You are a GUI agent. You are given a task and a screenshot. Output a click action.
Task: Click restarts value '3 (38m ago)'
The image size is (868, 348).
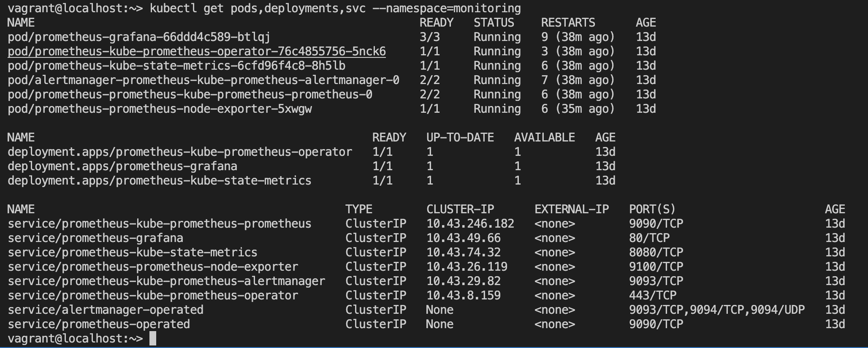click(578, 52)
